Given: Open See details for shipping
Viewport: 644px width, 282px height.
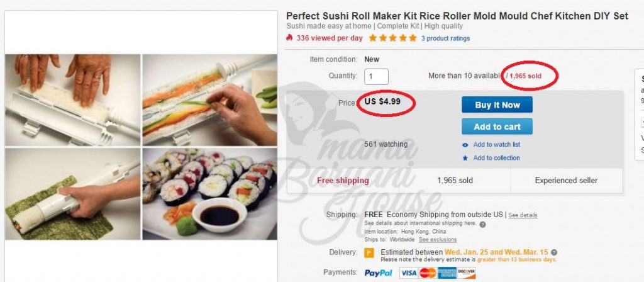Looking at the screenshot, I should pos(523,215).
